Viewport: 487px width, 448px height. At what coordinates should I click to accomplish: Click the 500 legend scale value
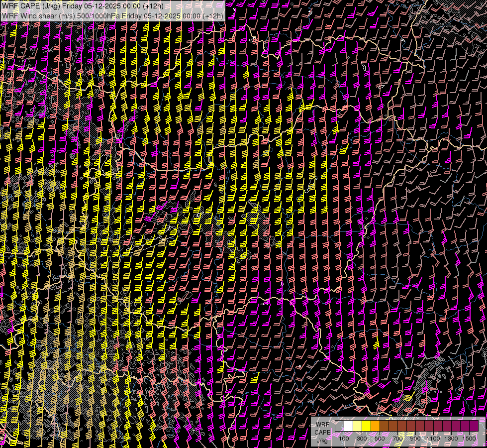point(380,439)
